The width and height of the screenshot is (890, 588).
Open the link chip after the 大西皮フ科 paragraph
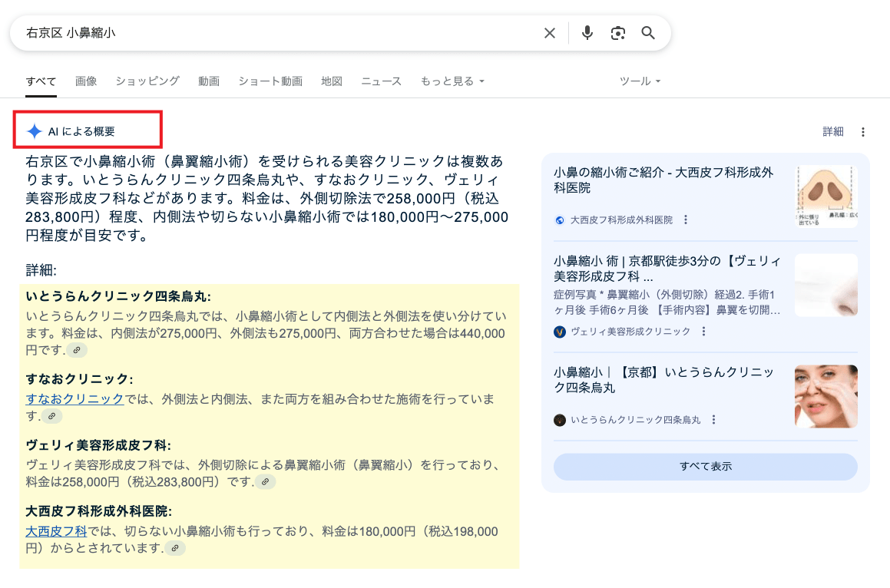175,548
